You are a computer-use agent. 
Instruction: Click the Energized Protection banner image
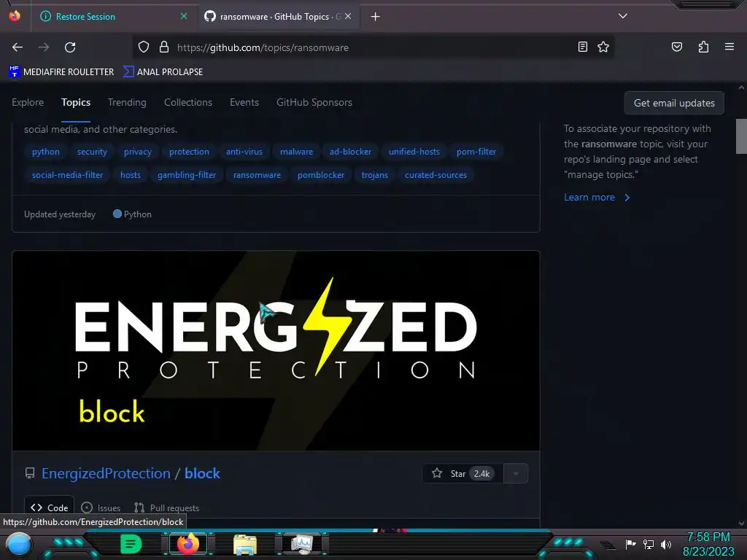(x=276, y=351)
